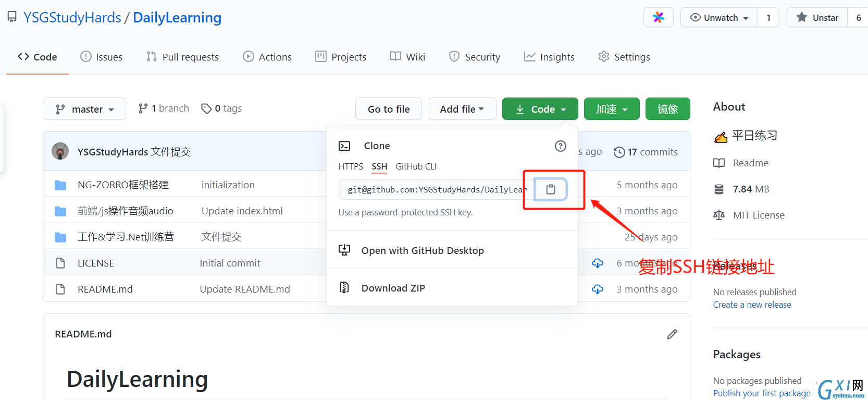
Task: Open the Security tab
Action: (475, 57)
